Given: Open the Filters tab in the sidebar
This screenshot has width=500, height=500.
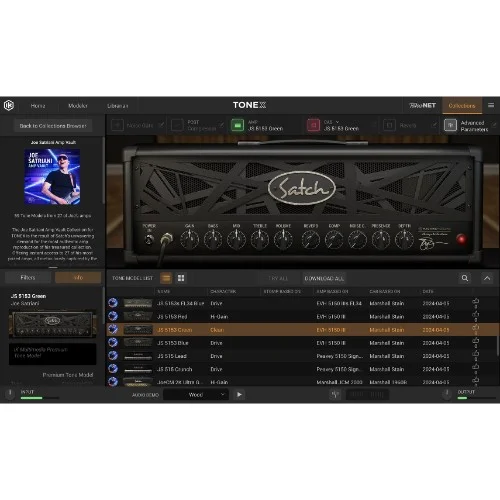Looking at the screenshot, I should (28, 277).
